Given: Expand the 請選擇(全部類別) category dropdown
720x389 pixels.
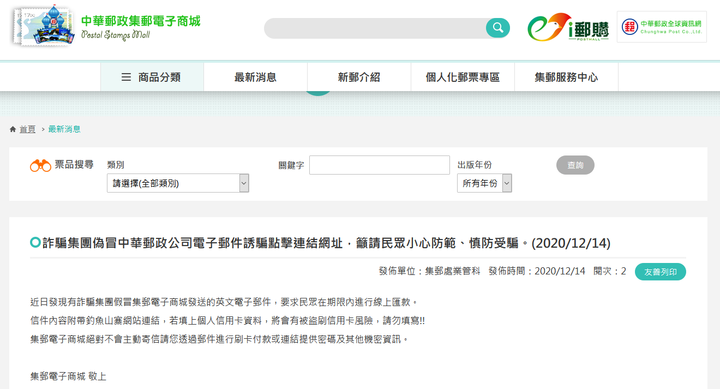Looking at the screenshot, I should [178, 183].
